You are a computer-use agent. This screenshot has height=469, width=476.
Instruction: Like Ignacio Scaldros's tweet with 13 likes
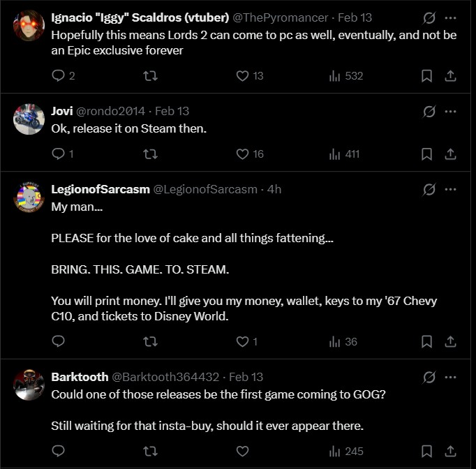pyautogui.click(x=243, y=75)
